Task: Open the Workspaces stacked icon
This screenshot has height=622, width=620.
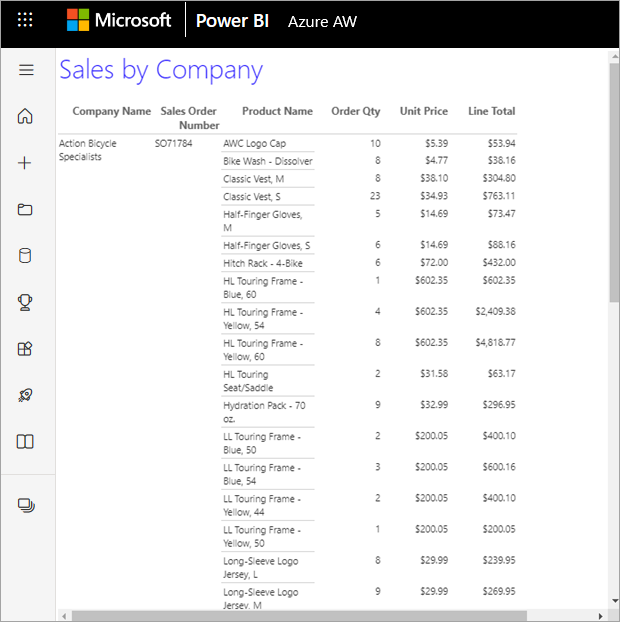Action: [x=26, y=505]
